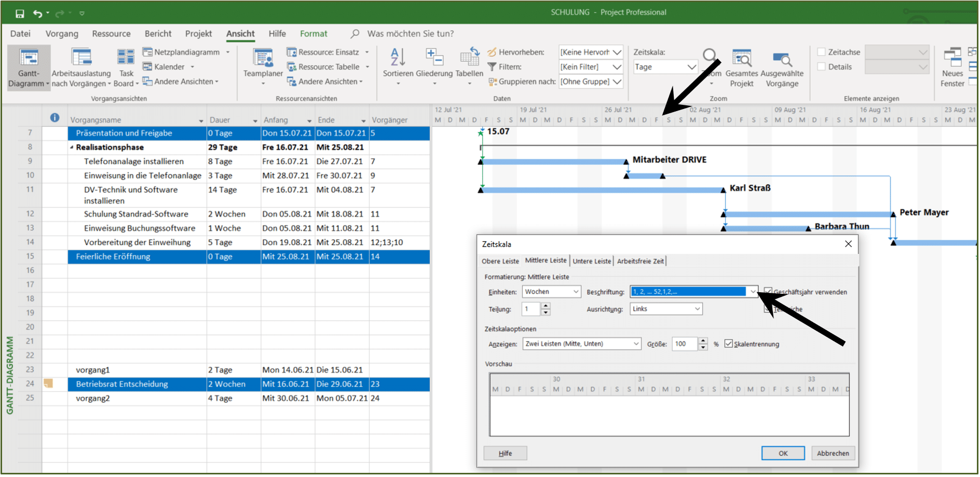980x477 pixels.
Task: Enable the Zeitachse checkbox
Action: tap(822, 52)
